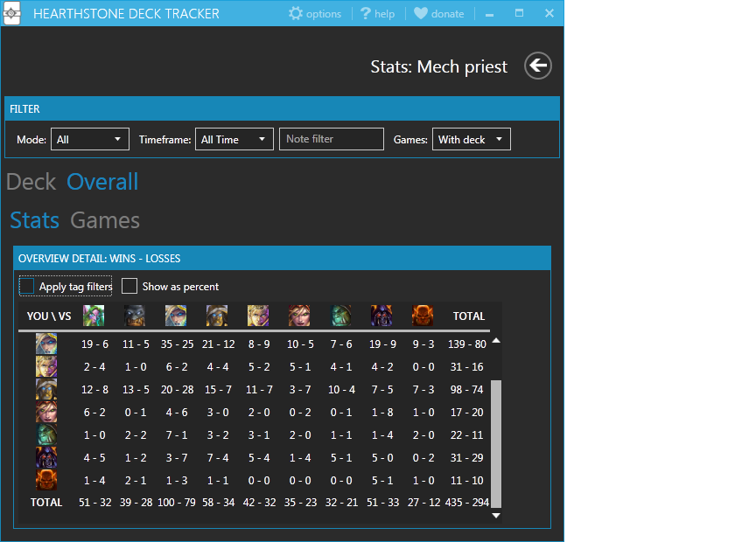Click Druid opponent column portrait

(x=94, y=316)
